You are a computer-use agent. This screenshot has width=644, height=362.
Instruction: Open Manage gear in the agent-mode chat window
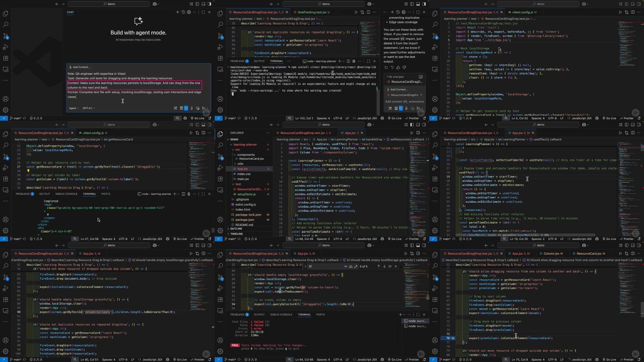coord(6,110)
